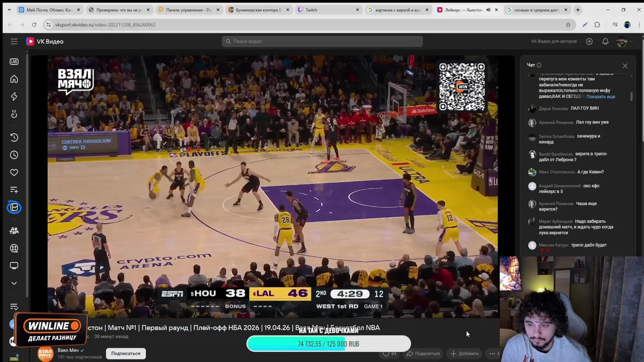Image resolution: width=644 pixels, height=362 pixels.
Task: Click the create video plus icon
Action: coord(589,41)
